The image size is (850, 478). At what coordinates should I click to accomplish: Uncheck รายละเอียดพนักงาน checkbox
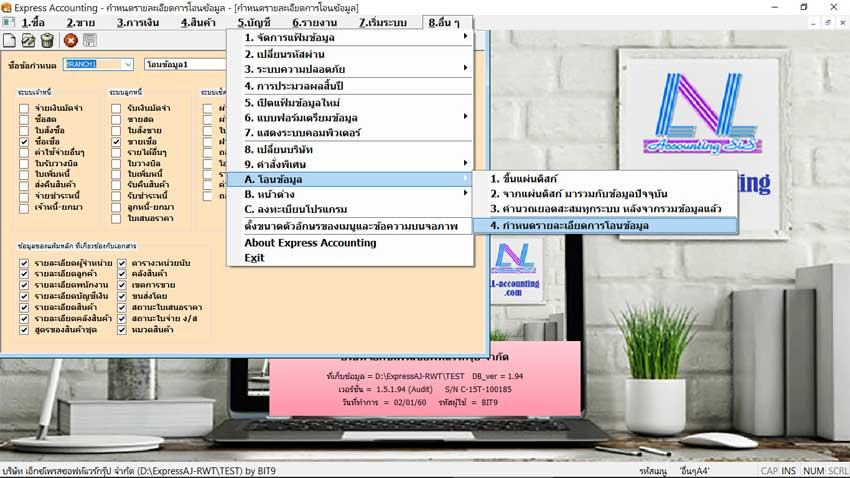(x=24, y=285)
